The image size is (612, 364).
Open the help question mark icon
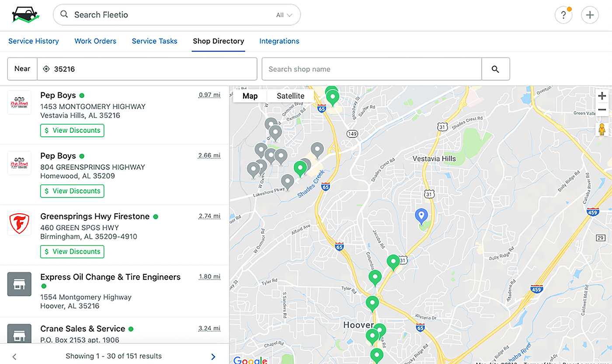click(563, 15)
